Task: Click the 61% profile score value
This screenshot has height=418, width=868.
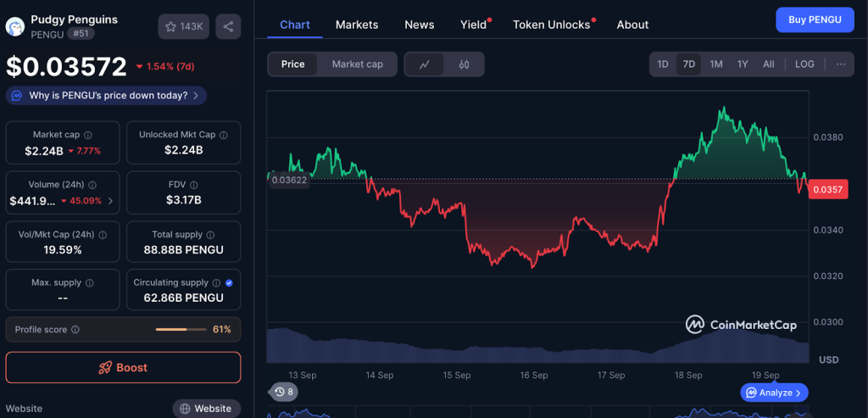Action: (222, 330)
